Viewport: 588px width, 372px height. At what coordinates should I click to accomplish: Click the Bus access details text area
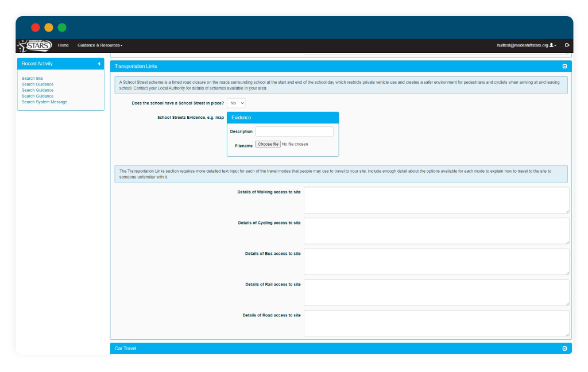(x=436, y=262)
